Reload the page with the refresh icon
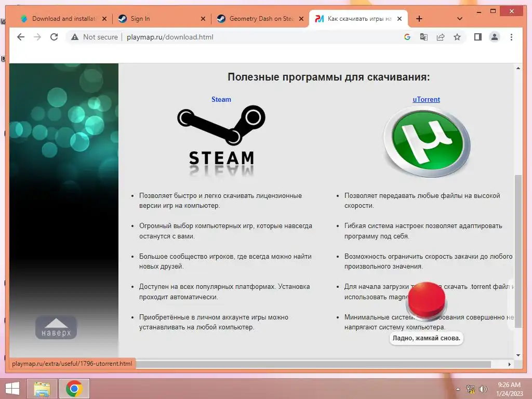Screen dimensions: 532x399 pyautogui.click(x=54, y=37)
